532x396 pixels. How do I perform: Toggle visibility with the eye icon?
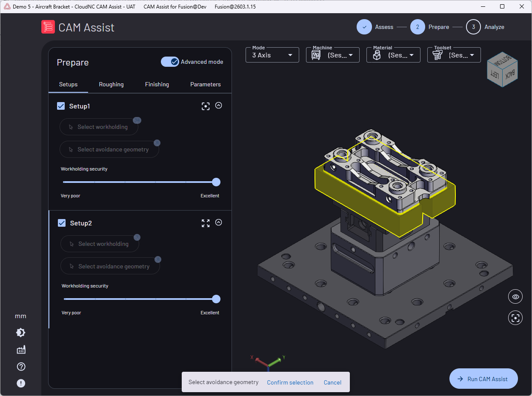coord(515,296)
